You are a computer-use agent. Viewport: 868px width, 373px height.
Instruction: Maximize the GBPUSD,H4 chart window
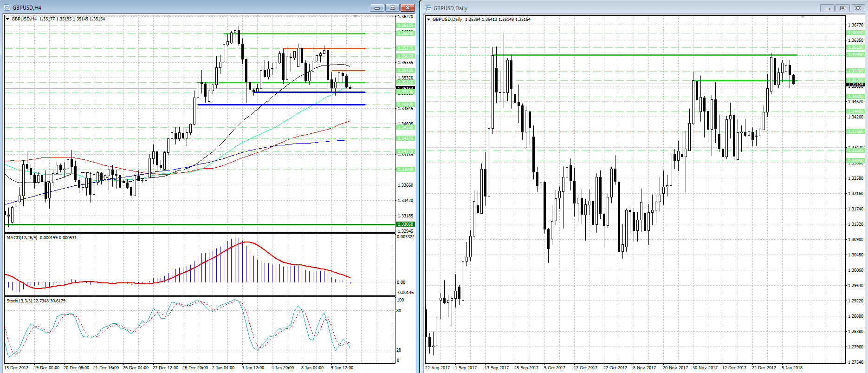392,8
